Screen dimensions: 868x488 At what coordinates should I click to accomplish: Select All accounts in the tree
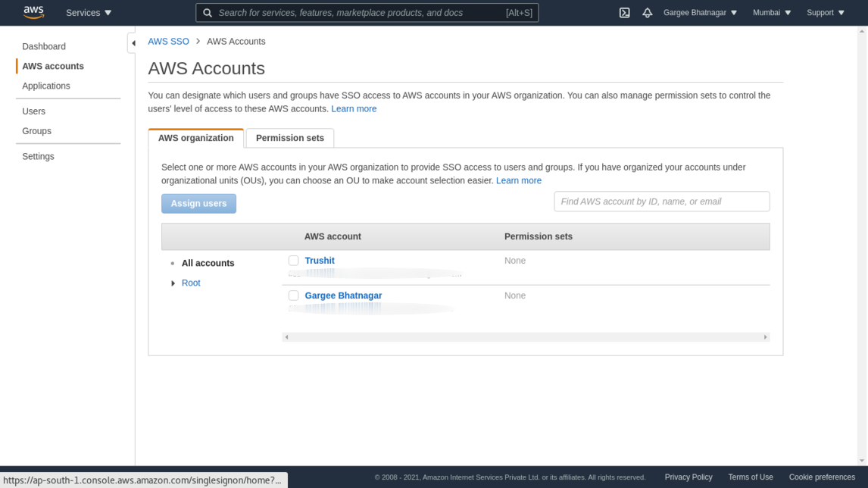tap(208, 263)
